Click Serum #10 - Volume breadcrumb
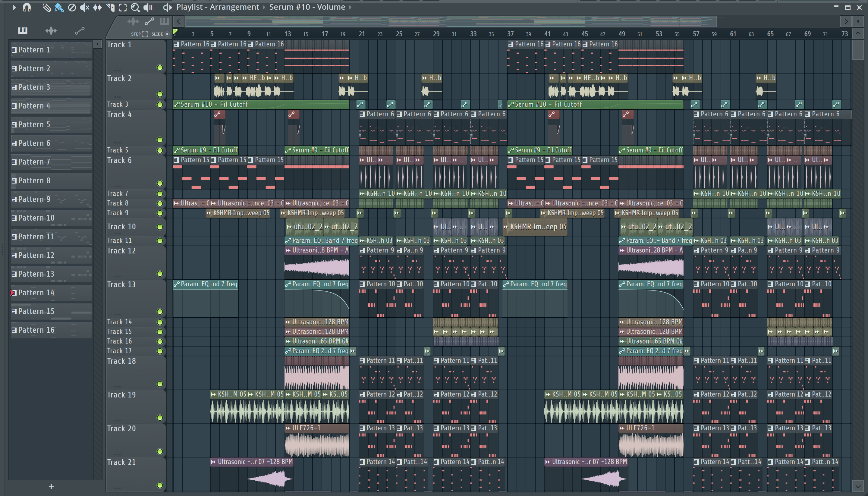868x496 pixels. click(x=307, y=7)
